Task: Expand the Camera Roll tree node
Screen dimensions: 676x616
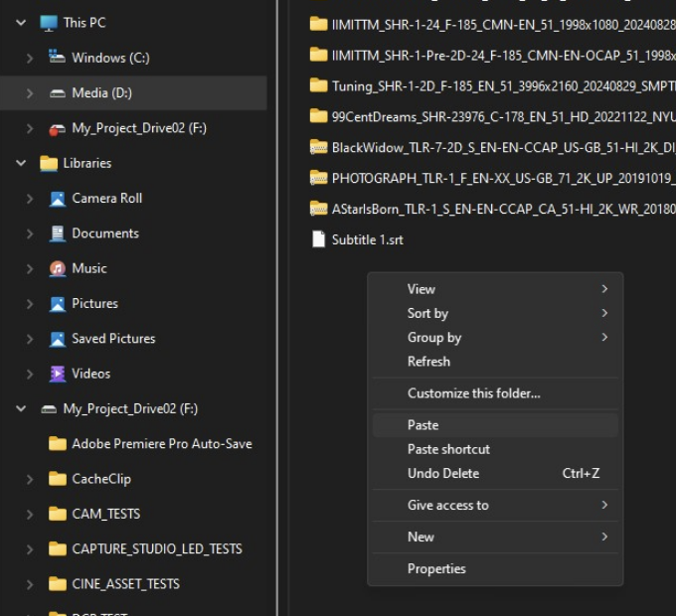Action: [x=29, y=199]
